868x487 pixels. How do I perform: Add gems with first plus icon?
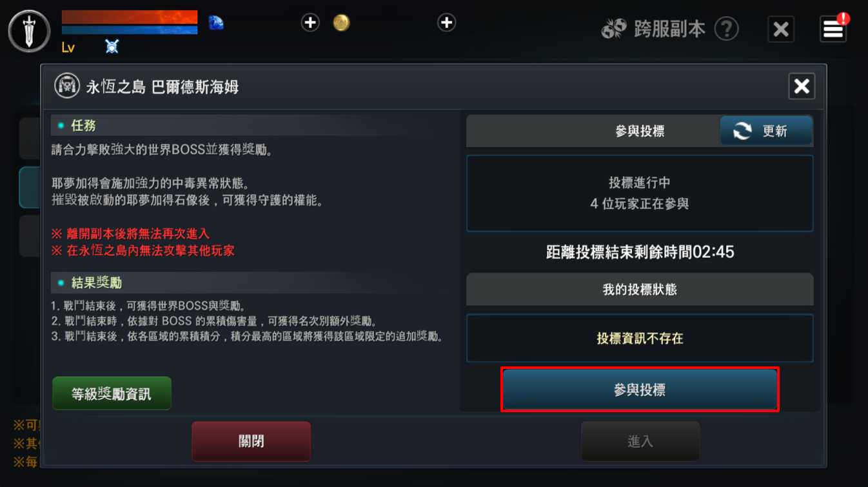coord(310,23)
